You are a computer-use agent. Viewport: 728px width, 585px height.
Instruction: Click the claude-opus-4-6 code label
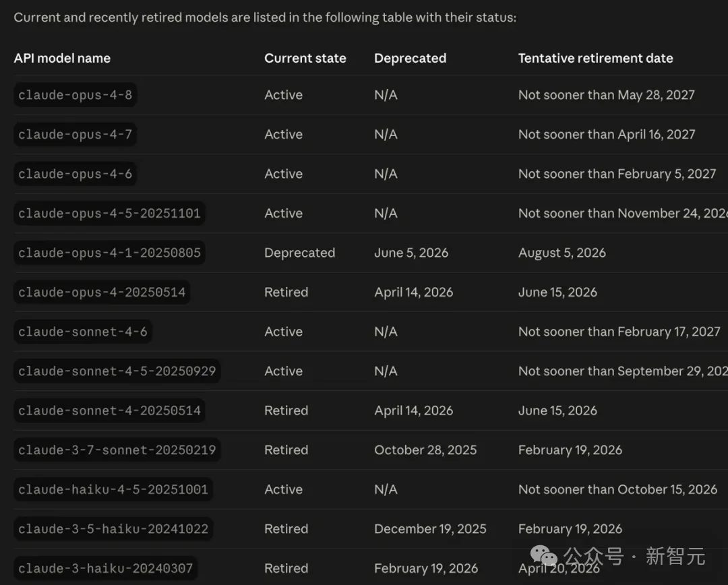point(75,174)
